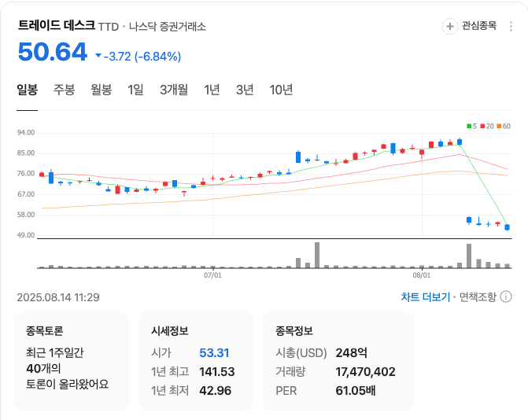Click the disclaimer info circle icon
Screen dimensions: 528x420
pyautogui.click(x=506, y=297)
